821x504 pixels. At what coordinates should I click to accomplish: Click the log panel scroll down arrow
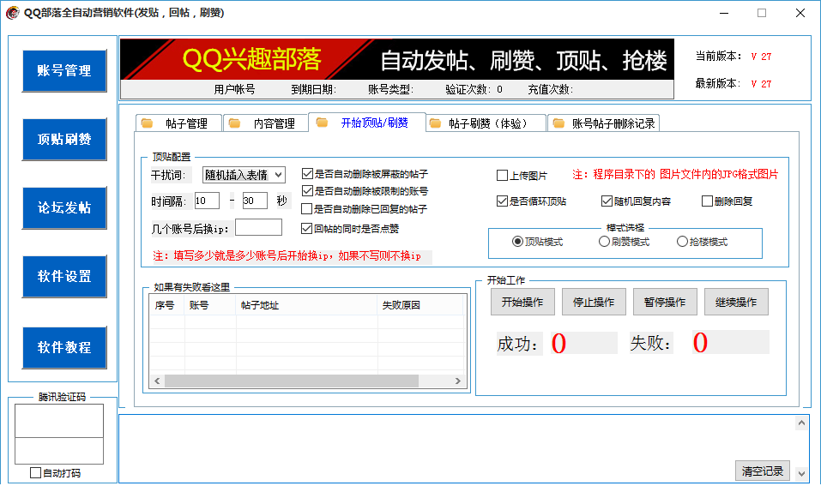pos(801,474)
